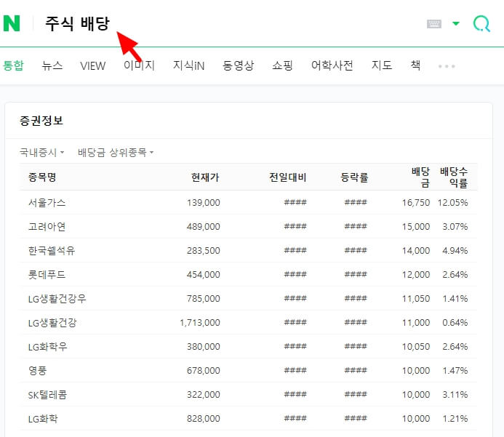Click the 3.07% dividend yield
504x437 pixels.
pos(455,227)
